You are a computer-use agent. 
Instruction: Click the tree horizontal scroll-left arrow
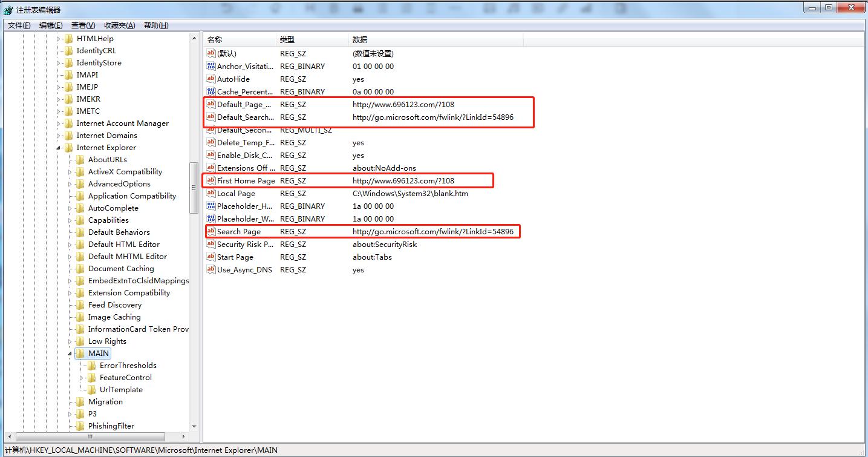[x=9, y=436]
